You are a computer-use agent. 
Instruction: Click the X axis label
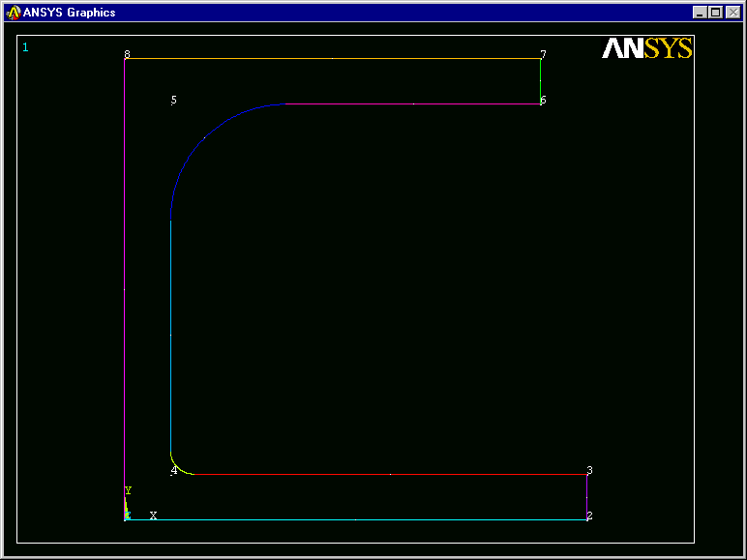pyautogui.click(x=153, y=516)
